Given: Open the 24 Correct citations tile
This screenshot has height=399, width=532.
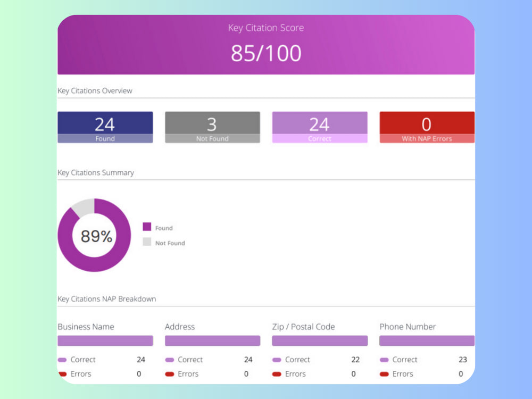Looking at the screenshot, I should pyautogui.click(x=320, y=127).
